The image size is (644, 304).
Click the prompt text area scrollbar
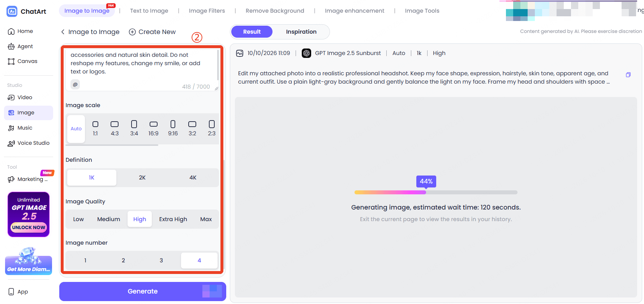pos(218,65)
